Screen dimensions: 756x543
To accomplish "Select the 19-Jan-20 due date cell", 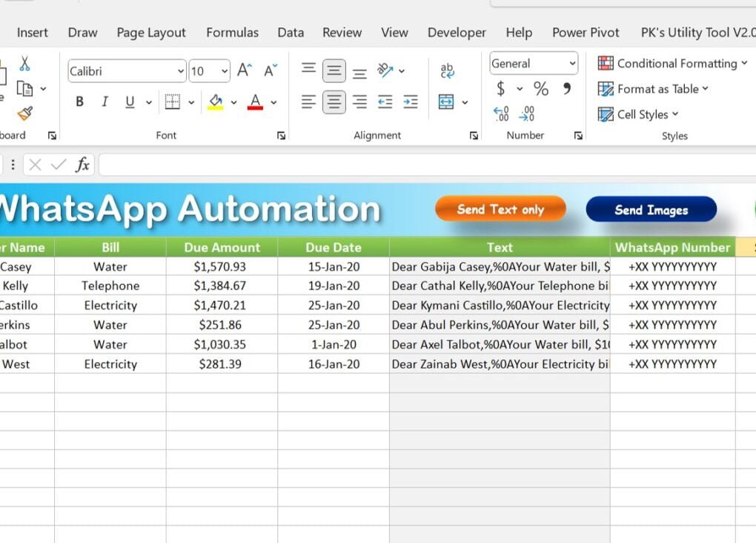I will click(334, 286).
